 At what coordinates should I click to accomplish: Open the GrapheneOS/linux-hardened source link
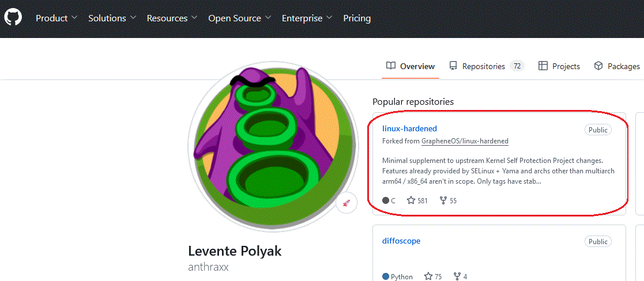[x=465, y=141]
